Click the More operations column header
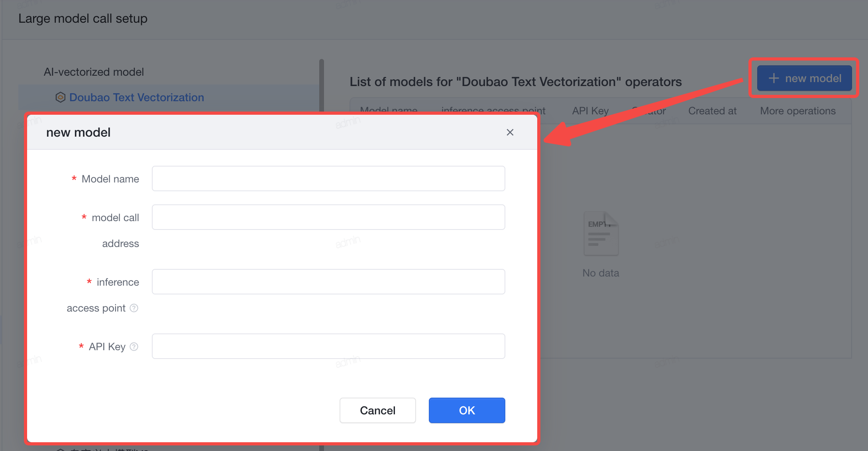This screenshot has height=451, width=868. coord(798,111)
